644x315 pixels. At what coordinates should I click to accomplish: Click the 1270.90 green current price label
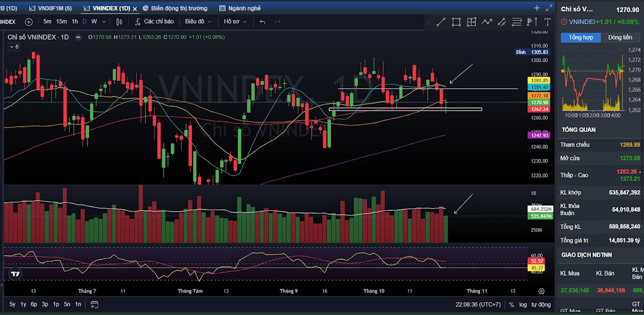click(x=539, y=102)
